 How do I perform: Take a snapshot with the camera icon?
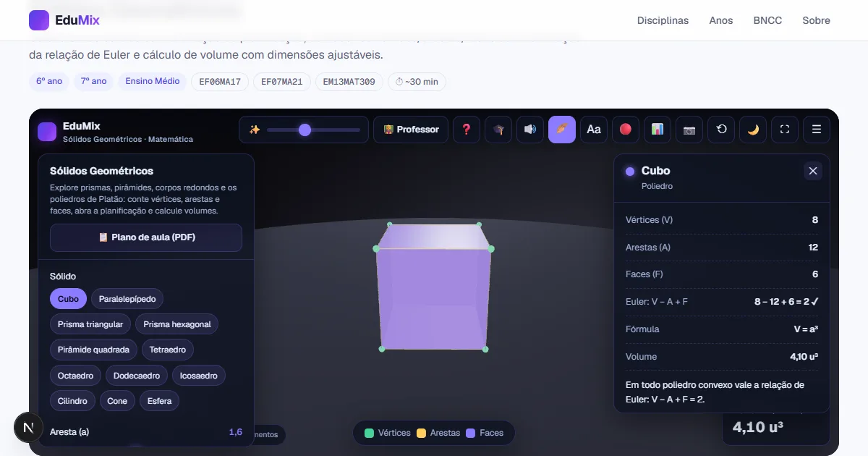coord(689,130)
